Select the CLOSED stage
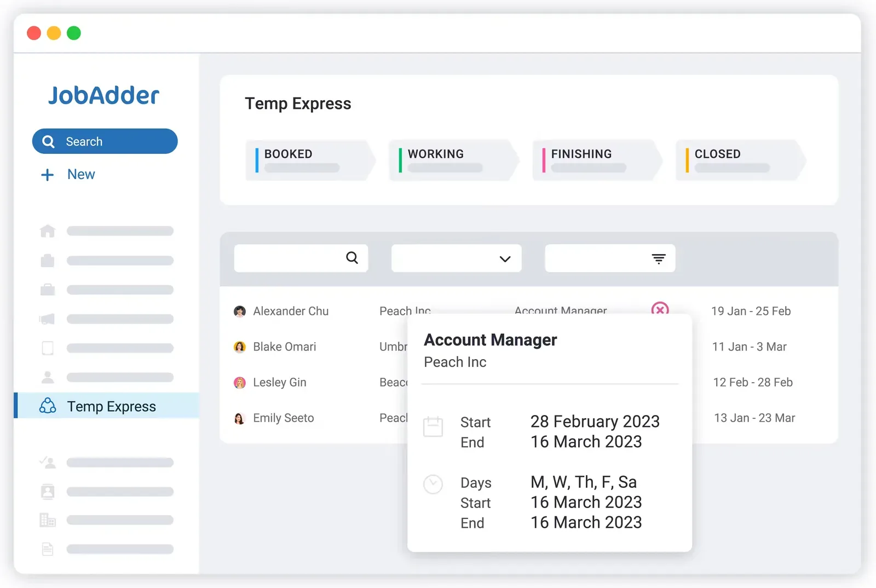This screenshot has width=876, height=588. [x=741, y=160]
